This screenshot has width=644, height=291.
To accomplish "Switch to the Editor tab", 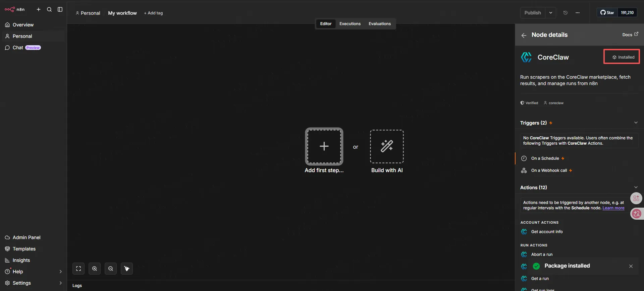I will click(326, 24).
